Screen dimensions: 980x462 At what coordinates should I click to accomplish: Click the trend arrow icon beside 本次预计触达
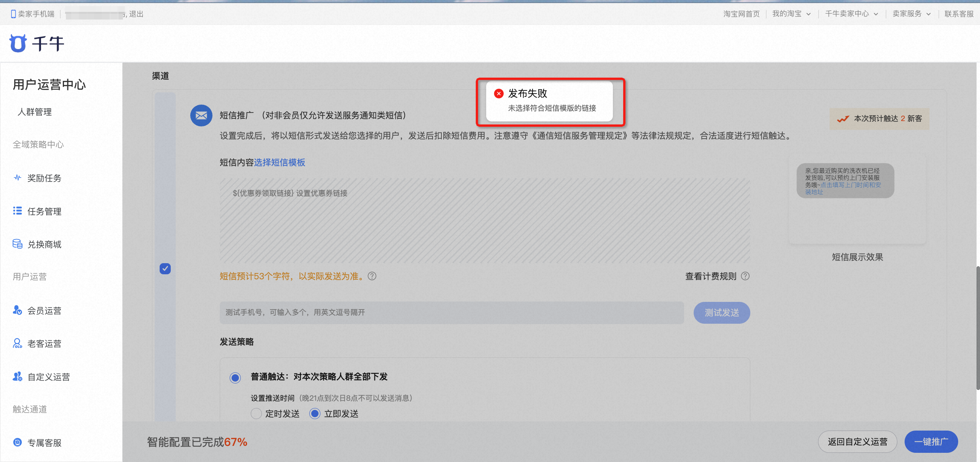(x=843, y=119)
